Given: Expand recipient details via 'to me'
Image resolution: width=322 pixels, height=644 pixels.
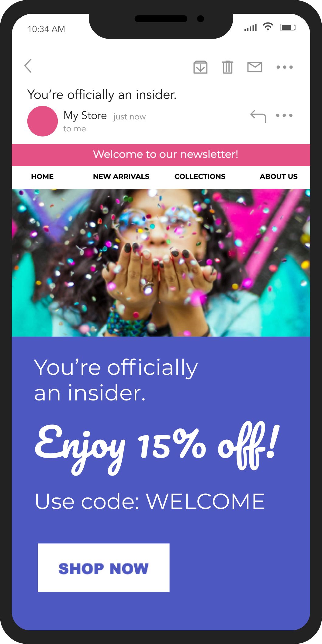Looking at the screenshot, I should click(74, 129).
